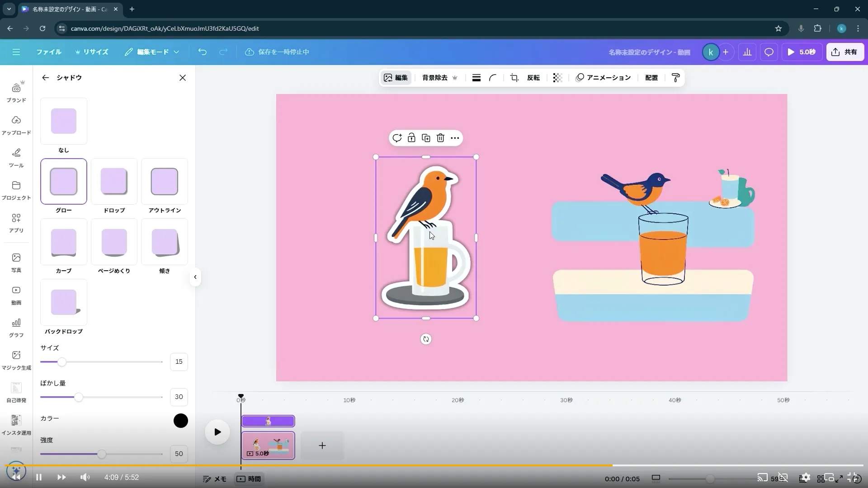
Task: Open the shadow color swatch picker
Action: click(x=180, y=420)
